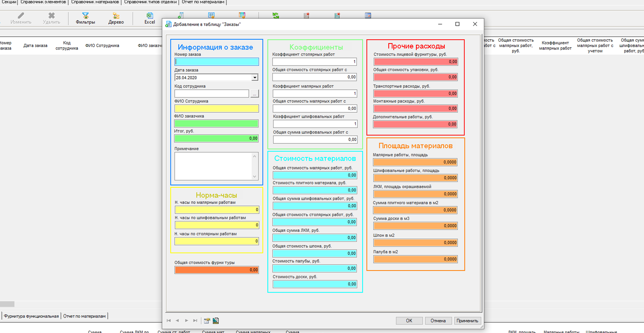Click the yellow ФИО Сотрудника field

tap(217, 109)
